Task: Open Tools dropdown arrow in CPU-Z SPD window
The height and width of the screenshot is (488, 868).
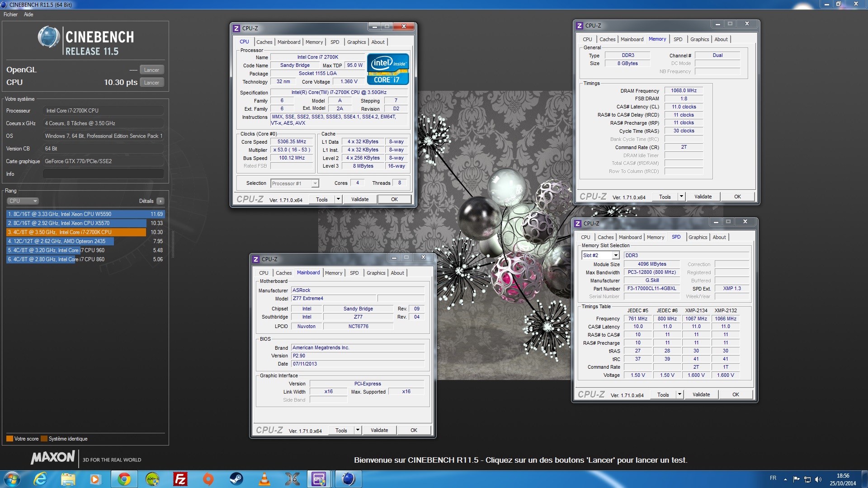Action: (x=679, y=394)
